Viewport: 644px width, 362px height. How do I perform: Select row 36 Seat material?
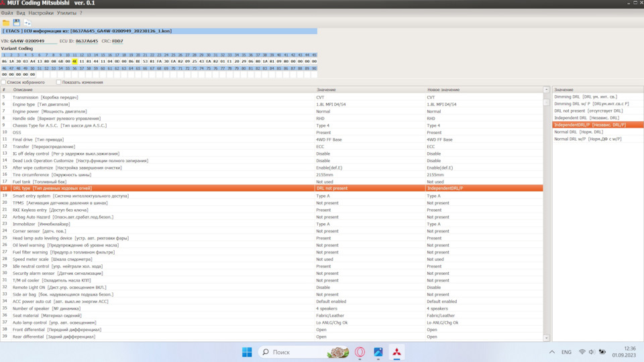pos(272,316)
